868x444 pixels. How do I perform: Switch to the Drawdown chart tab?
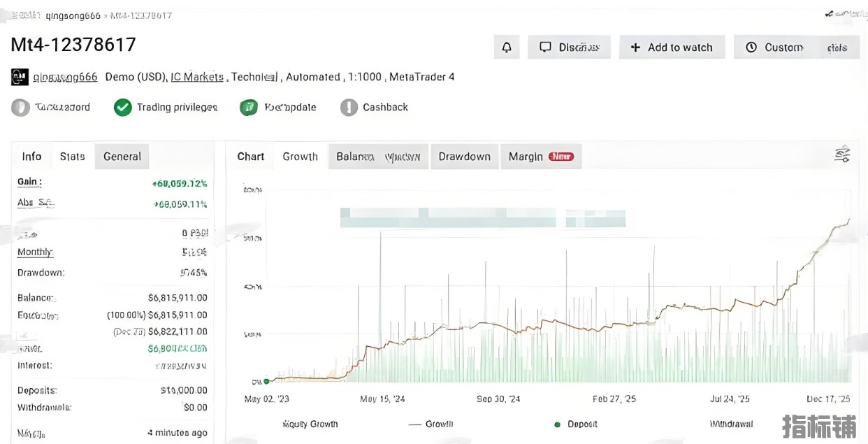point(464,157)
